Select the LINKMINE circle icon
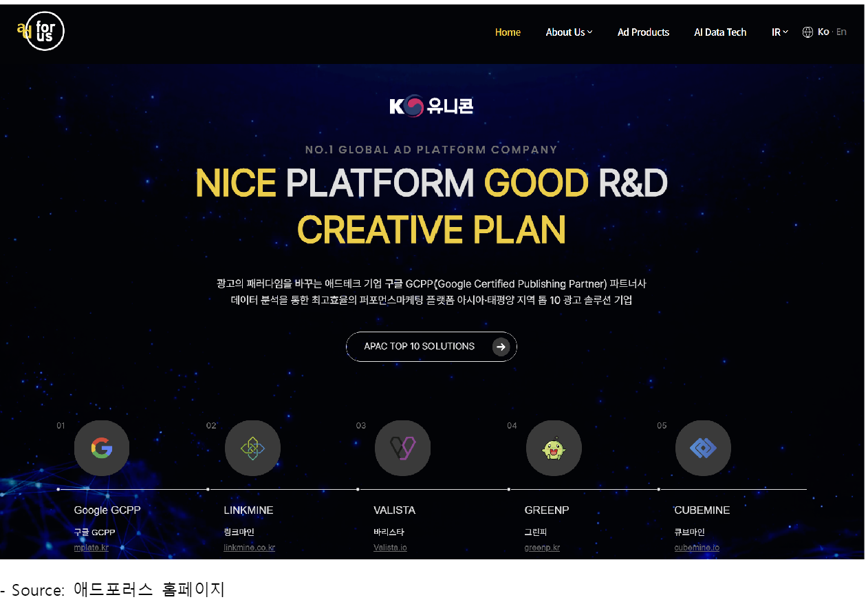Screen dimensions: 868x604 coord(252,449)
